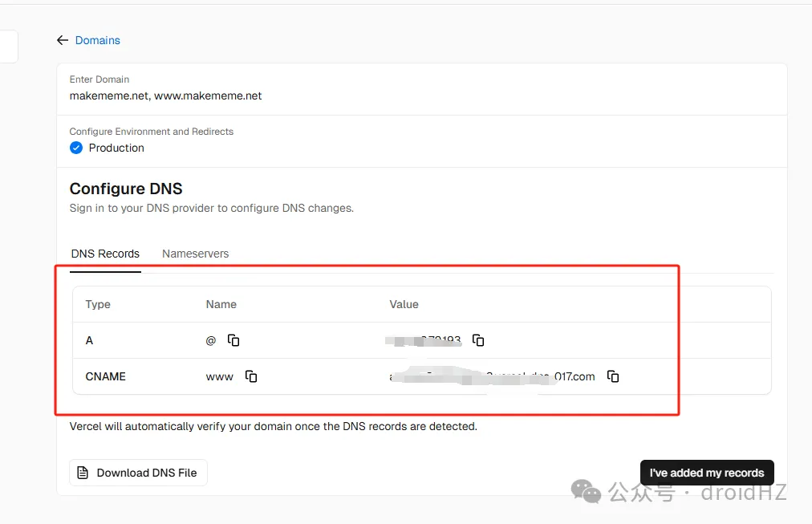Copy the @ name of the A record

click(233, 340)
